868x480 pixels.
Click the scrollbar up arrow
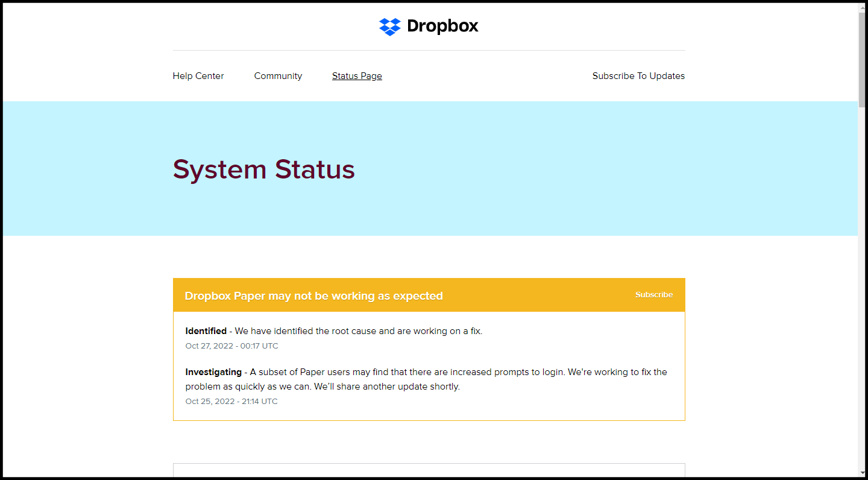click(x=863, y=7)
